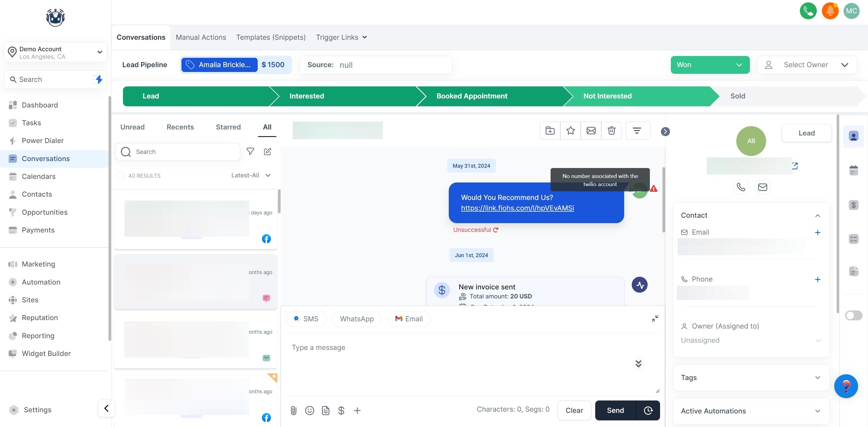Open the Won status dropdown
This screenshot has width=868, height=427.
click(710, 65)
